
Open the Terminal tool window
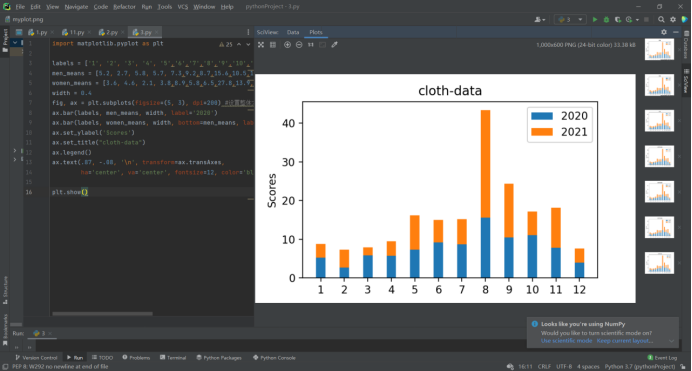pyautogui.click(x=173, y=358)
